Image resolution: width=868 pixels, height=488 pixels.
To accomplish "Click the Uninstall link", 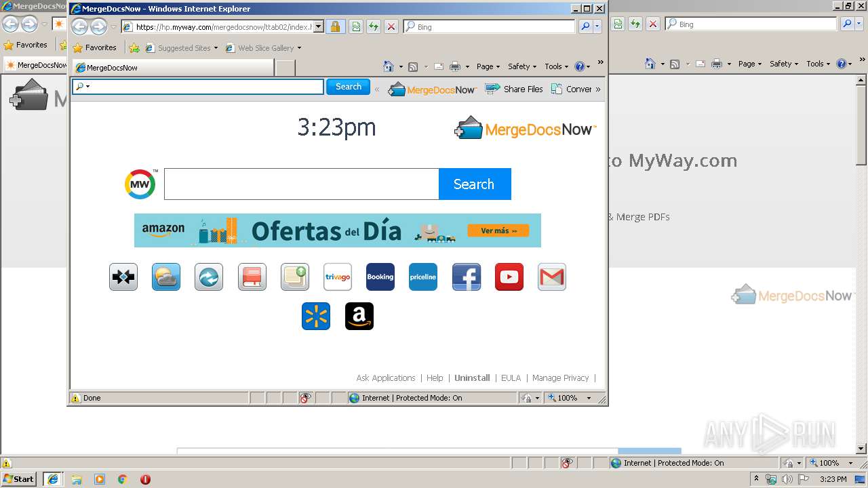I will click(472, 378).
